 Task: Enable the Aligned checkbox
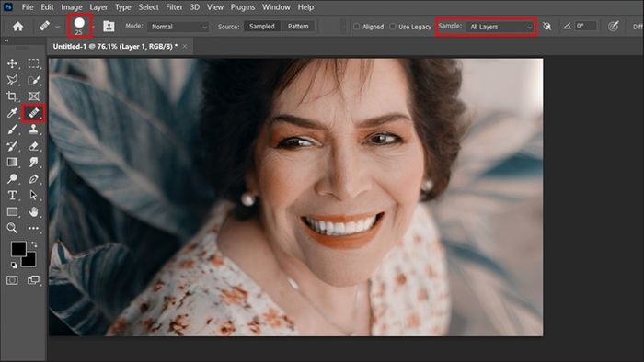coord(357,27)
